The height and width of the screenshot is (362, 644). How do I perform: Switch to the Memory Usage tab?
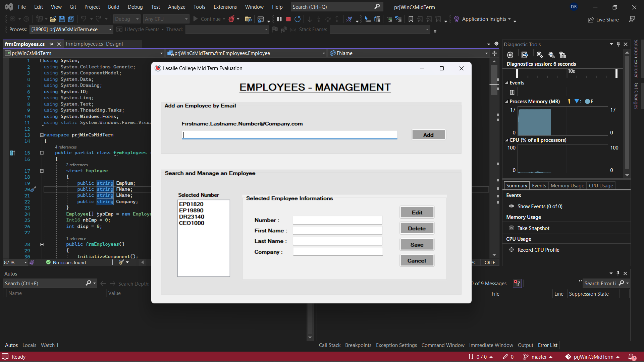tap(567, 185)
